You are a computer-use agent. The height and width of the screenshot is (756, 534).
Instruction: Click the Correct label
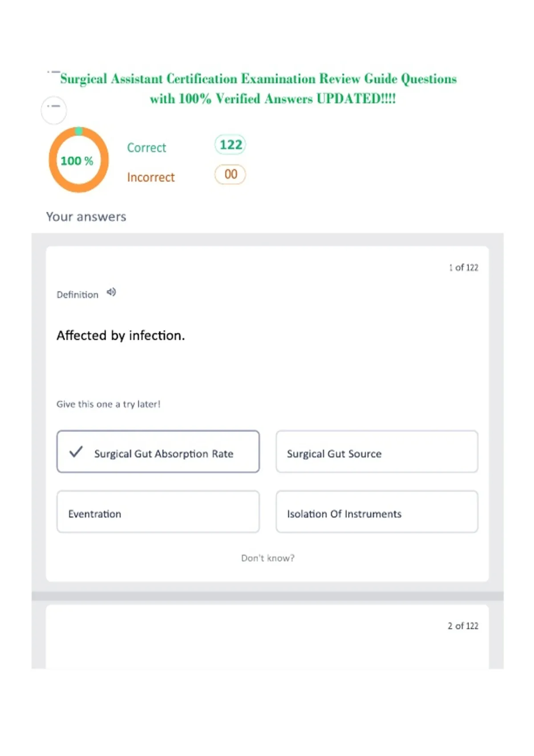click(x=146, y=148)
